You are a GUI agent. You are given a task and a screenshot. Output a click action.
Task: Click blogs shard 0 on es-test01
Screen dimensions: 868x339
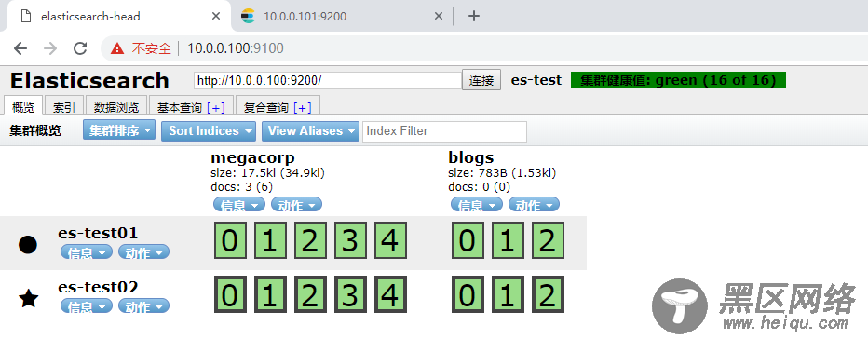click(468, 240)
